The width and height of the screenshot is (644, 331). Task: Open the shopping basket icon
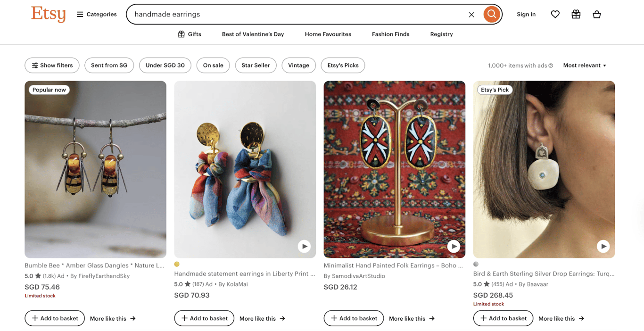pos(596,15)
